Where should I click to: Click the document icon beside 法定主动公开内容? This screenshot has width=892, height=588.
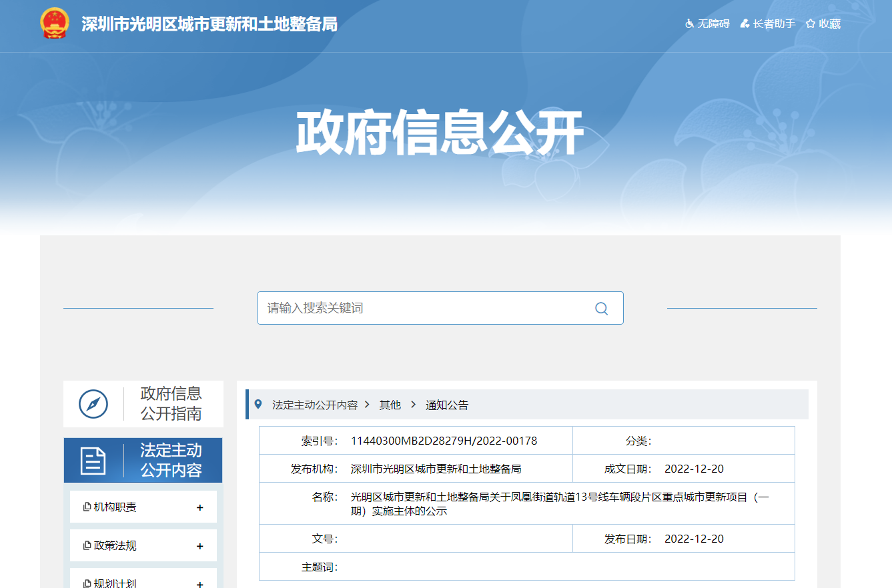pos(93,461)
